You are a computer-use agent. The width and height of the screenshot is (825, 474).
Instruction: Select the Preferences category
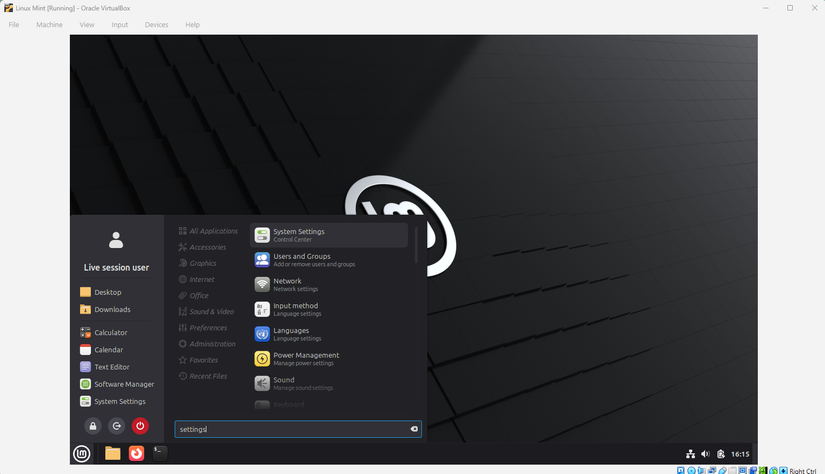(x=203, y=328)
